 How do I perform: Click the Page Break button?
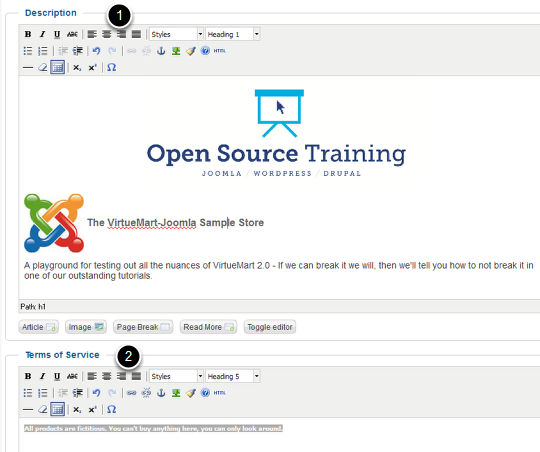pos(143,327)
